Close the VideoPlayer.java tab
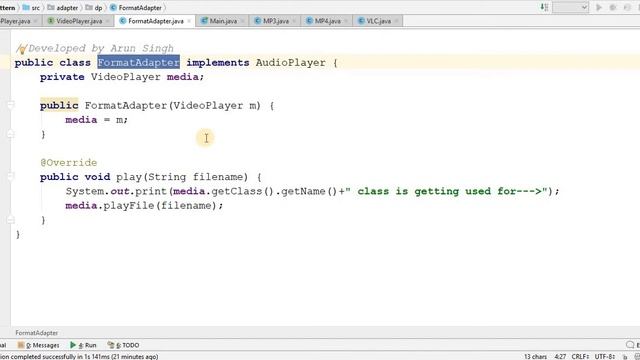This screenshot has width=640, height=360. 107,21
